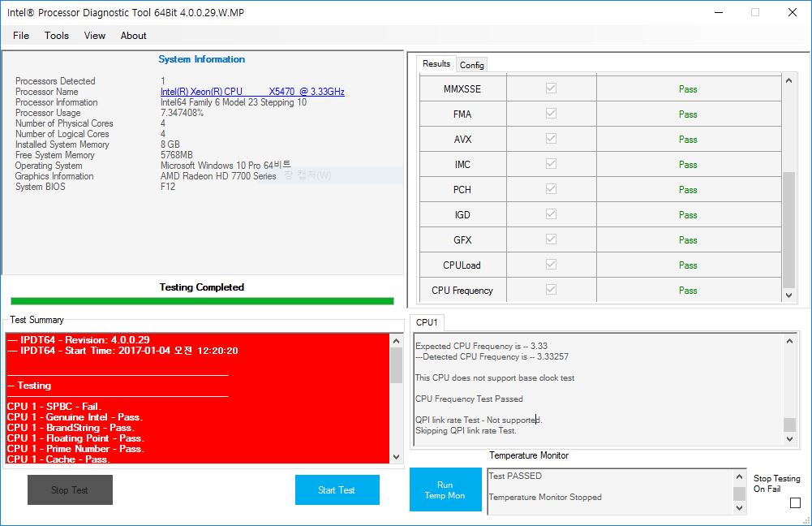
Task: Toggle the AVX test checkbox
Action: click(x=551, y=138)
